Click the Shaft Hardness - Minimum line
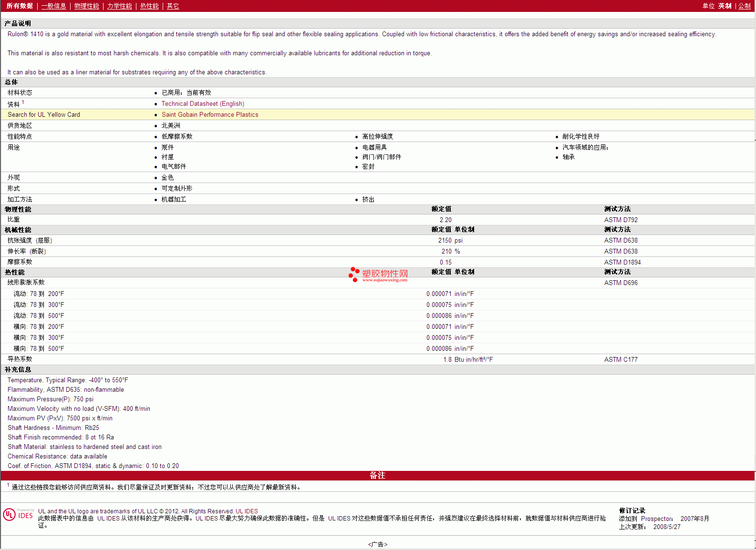This screenshot has width=756, height=550. click(x=53, y=428)
